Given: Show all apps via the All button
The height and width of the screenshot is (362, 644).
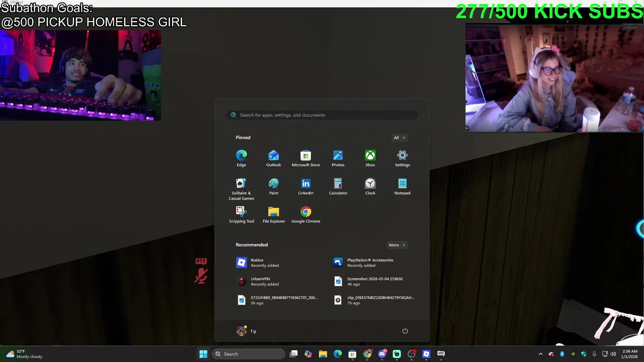Looking at the screenshot, I should (x=399, y=138).
